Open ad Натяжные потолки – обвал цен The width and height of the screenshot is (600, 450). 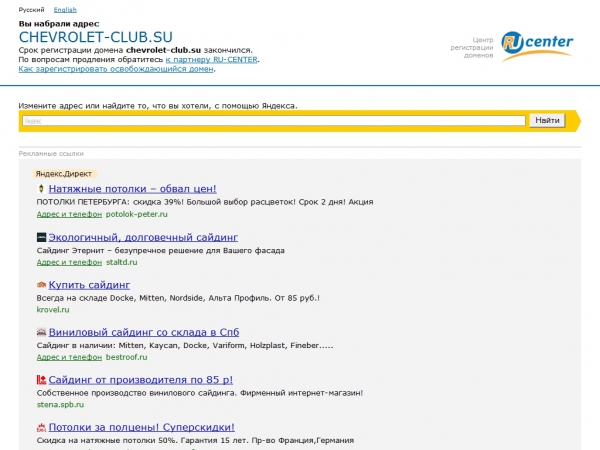(x=132, y=189)
